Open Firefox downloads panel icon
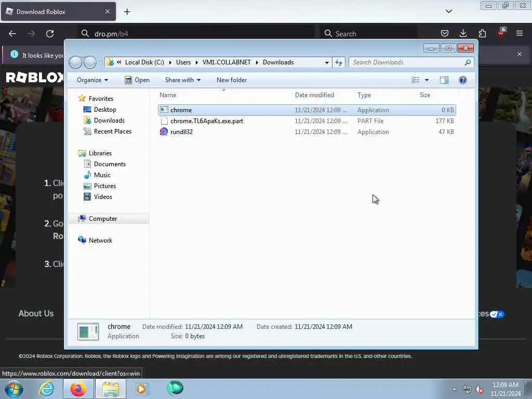 [463, 33]
